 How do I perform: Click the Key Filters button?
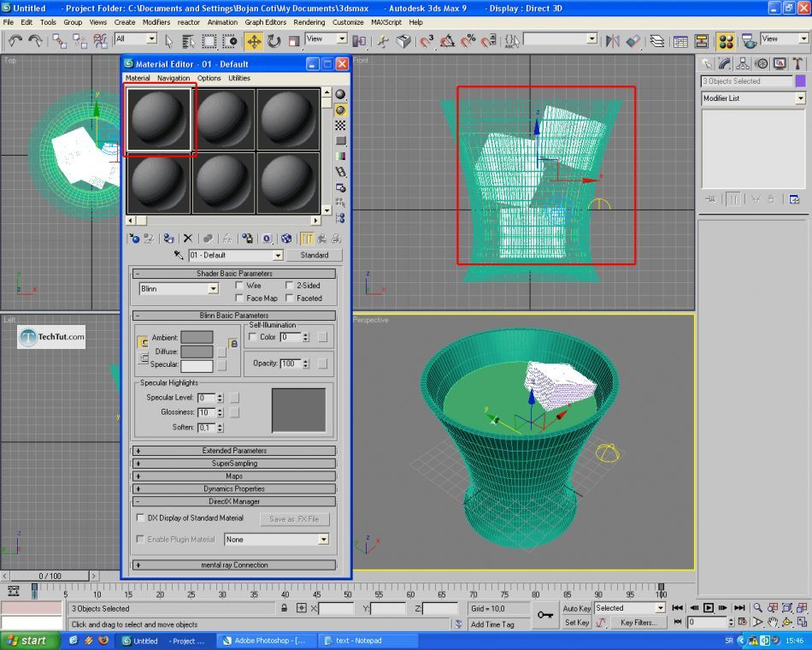click(x=638, y=622)
